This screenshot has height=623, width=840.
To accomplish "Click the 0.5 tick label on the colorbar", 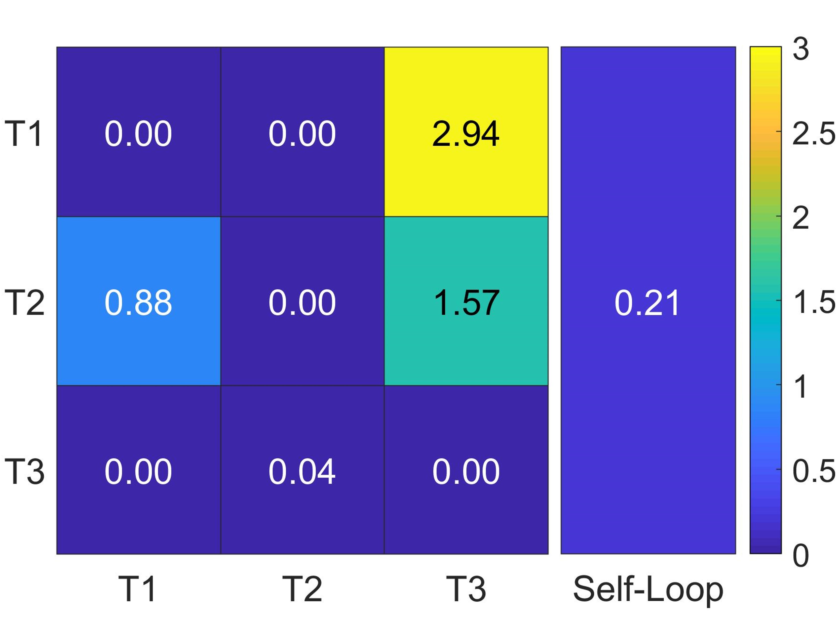I will pos(814,471).
